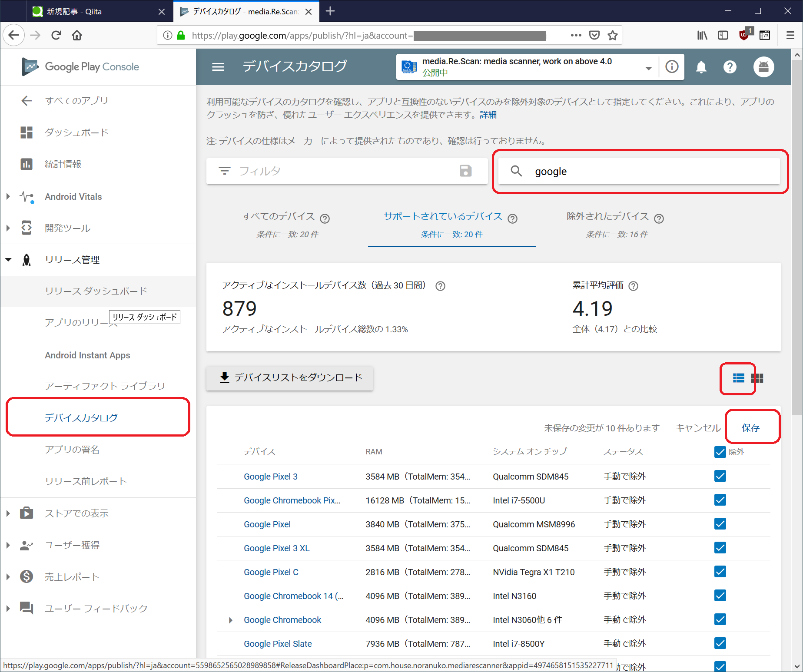Show help for active install devices
Screen dimensions: 803x672
pyautogui.click(x=440, y=286)
